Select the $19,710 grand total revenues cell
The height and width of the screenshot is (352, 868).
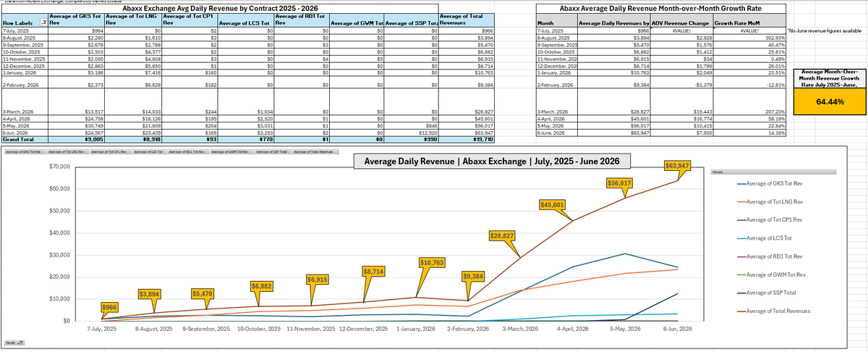[467, 138]
